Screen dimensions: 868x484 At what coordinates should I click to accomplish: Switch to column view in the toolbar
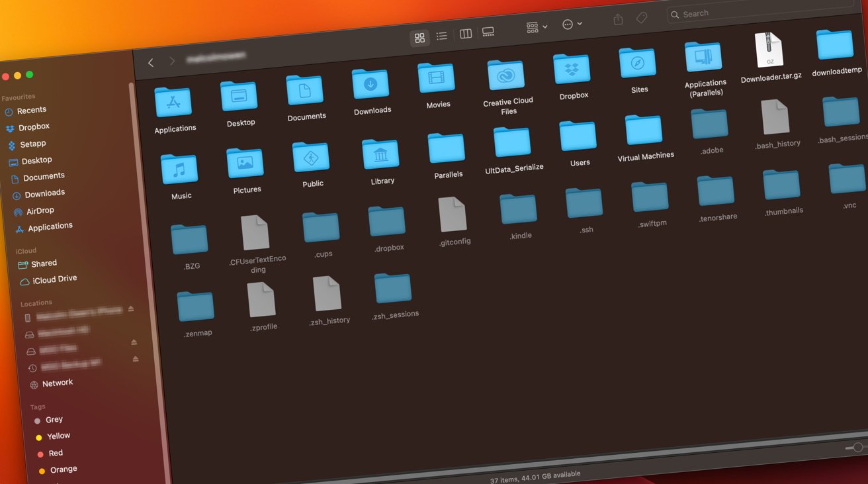(465, 33)
